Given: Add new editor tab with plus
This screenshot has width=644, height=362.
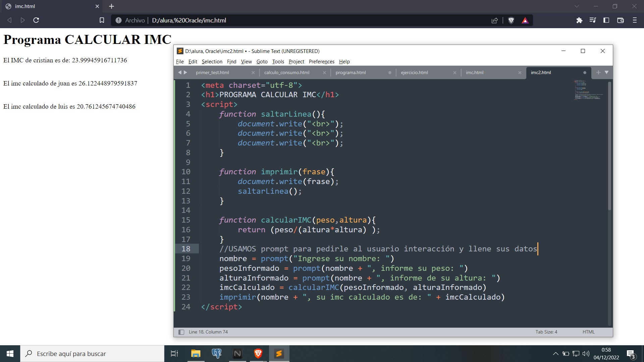Looking at the screenshot, I should click(598, 72).
